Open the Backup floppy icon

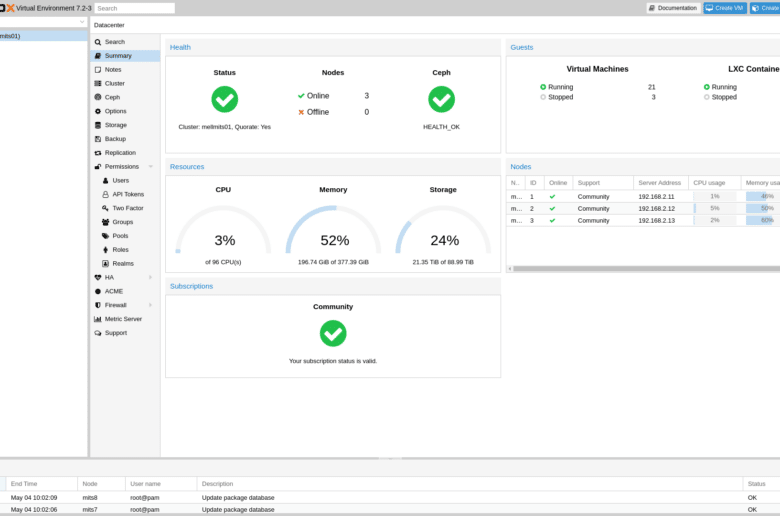(98, 139)
